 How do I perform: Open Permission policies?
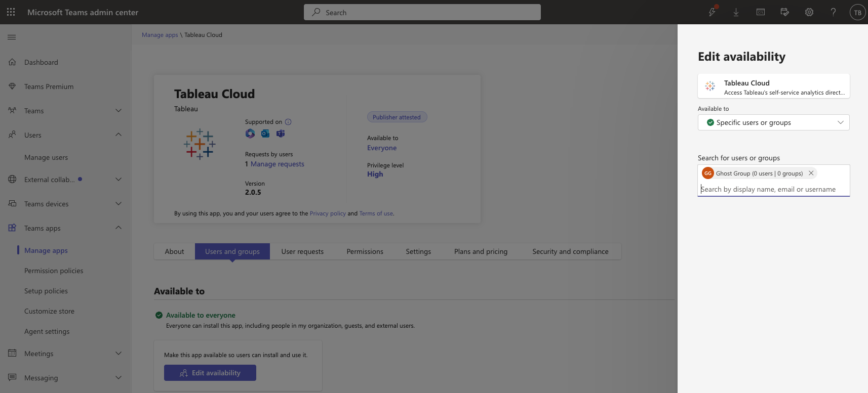click(x=54, y=271)
